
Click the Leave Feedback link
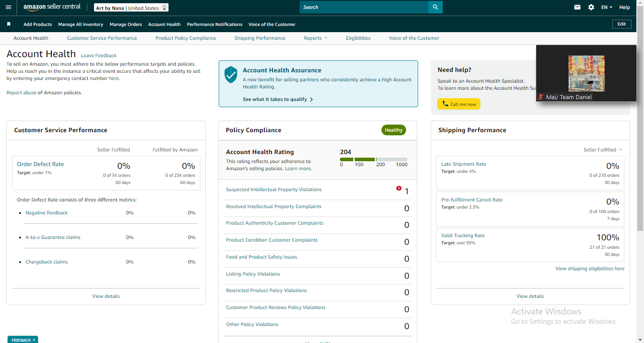[99, 55]
